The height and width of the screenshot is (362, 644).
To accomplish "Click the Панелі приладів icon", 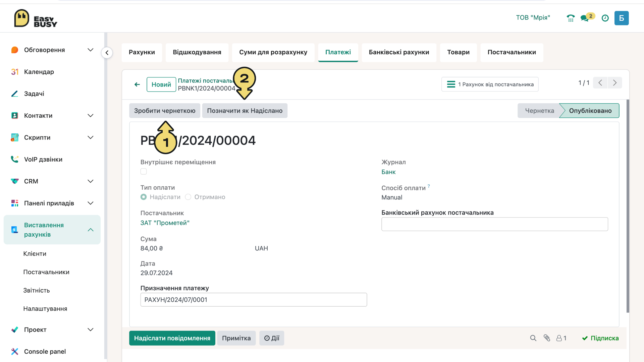I will (15, 203).
